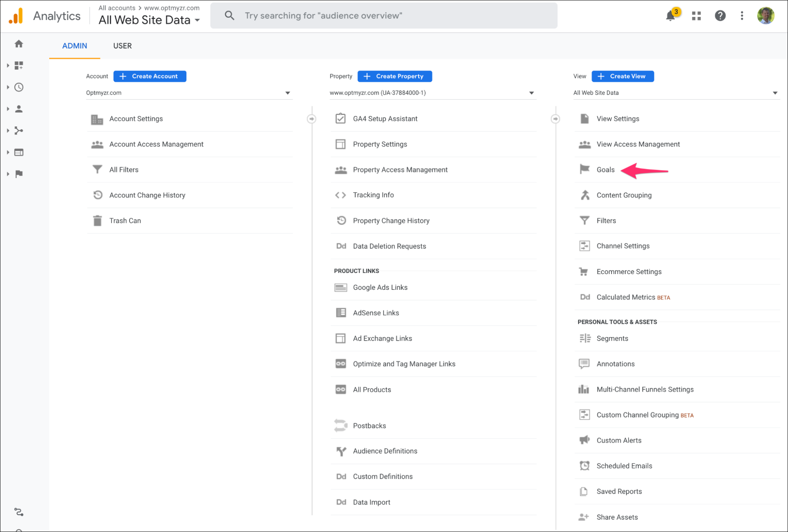Expand the Customization sidebar section arrow
Viewport: 788px width, 532px height.
(8, 65)
